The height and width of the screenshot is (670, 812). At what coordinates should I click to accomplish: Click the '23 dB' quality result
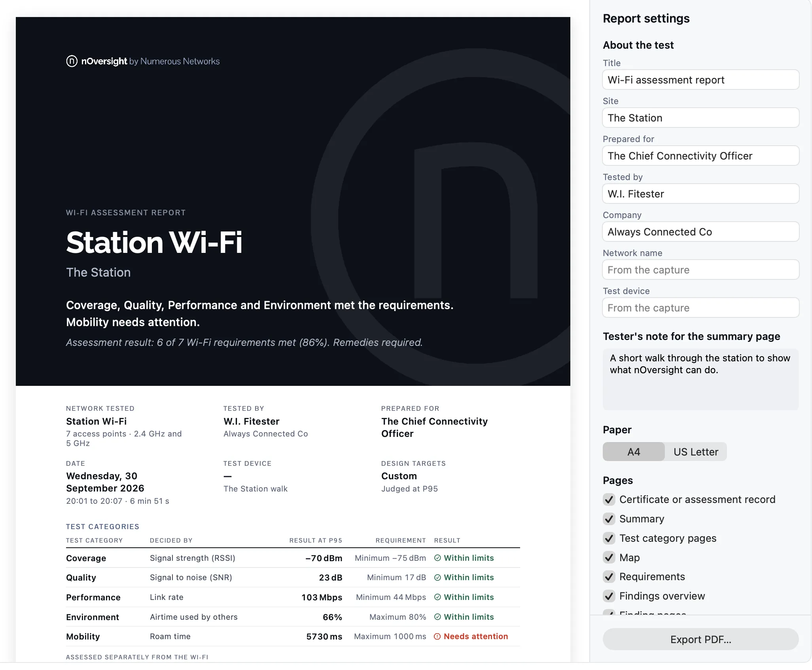[331, 577]
